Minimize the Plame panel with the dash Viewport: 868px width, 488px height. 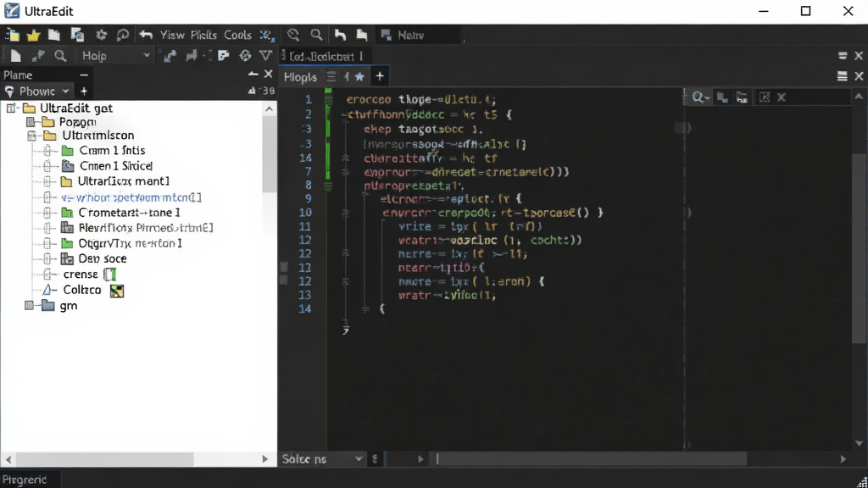point(84,75)
